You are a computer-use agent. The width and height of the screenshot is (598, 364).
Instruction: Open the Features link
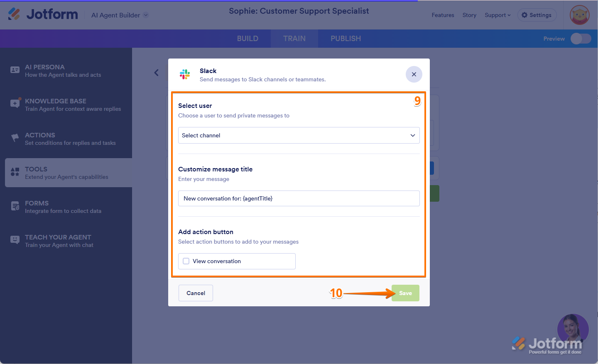[443, 15]
